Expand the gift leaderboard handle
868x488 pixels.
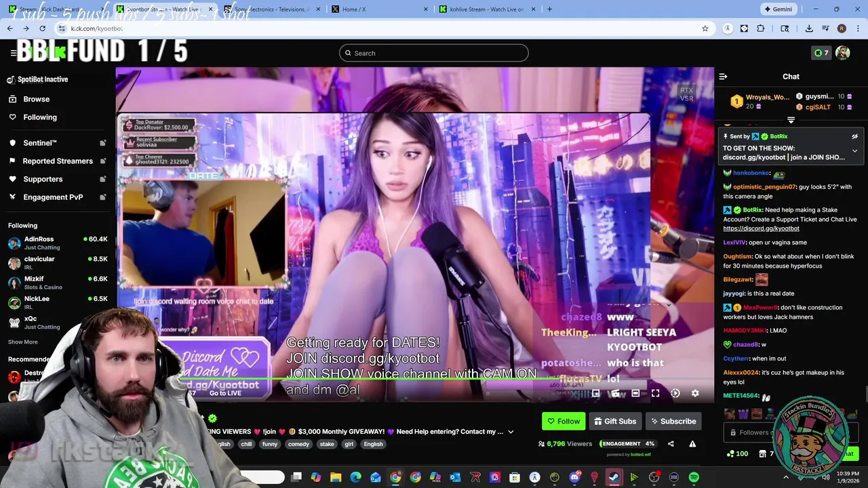pyautogui.click(x=791, y=120)
